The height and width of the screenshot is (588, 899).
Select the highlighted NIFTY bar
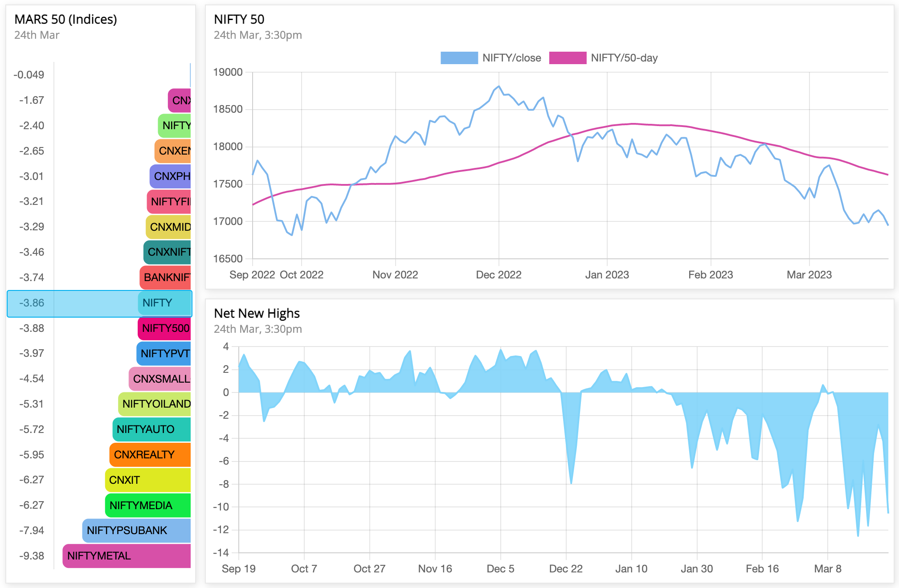[x=164, y=303]
